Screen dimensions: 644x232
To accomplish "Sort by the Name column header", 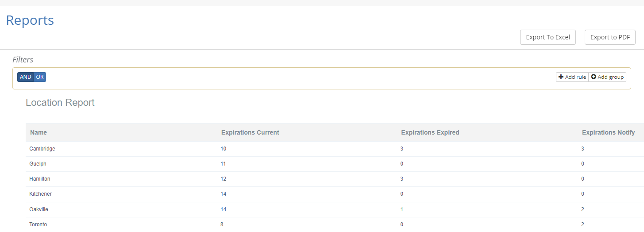I will [x=39, y=132].
